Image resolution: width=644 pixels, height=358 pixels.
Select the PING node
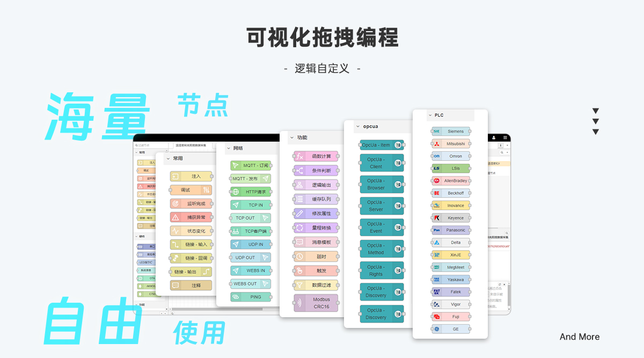(x=251, y=297)
